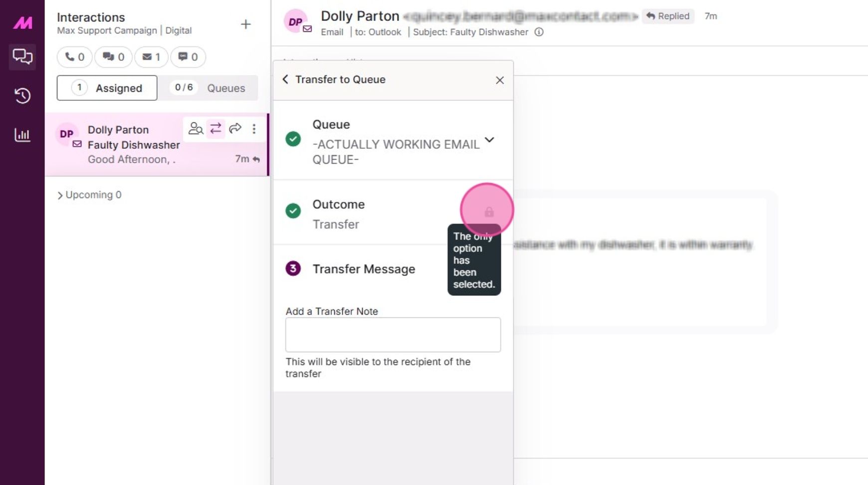Screen dimensions: 868x485
Task: Filter by SMS message counter
Action: pyautogui.click(x=188, y=57)
